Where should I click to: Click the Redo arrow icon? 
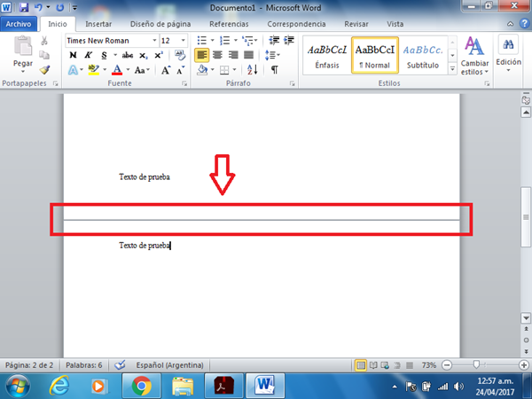tap(60, 7)
